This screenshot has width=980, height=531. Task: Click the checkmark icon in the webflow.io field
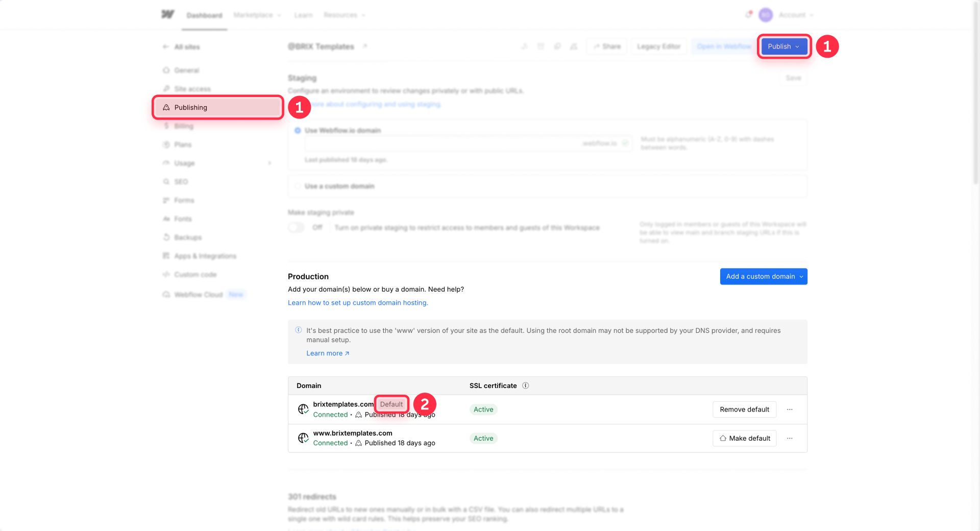pos(625,143)
